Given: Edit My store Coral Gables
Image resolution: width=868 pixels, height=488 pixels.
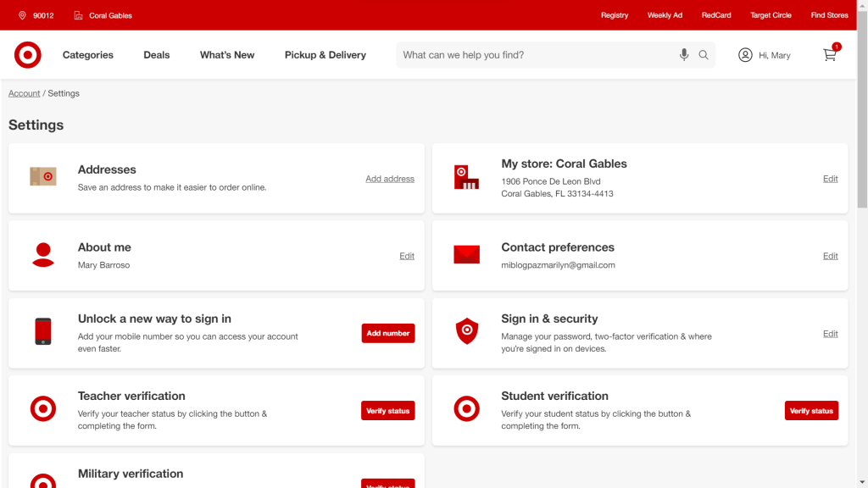Looking at the screenshot, I should tap(831, 179).
